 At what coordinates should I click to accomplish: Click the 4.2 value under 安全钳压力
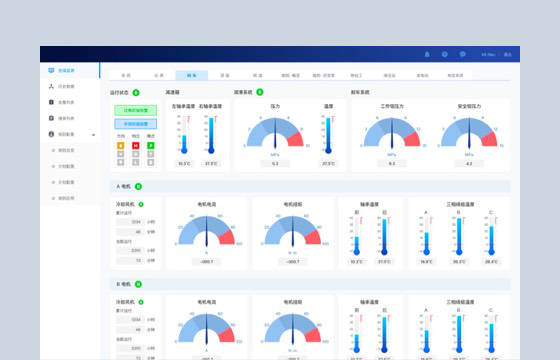point(469,164)
